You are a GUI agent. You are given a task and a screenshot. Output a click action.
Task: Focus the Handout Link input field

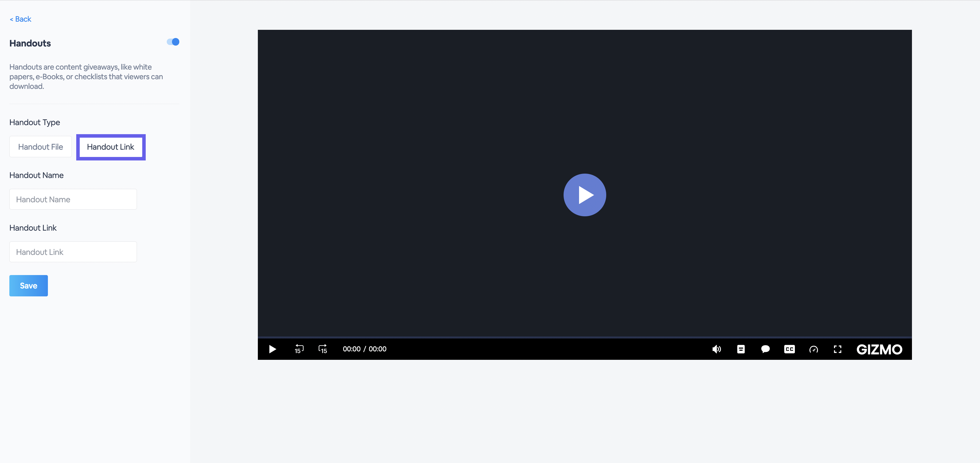[73, 252]
